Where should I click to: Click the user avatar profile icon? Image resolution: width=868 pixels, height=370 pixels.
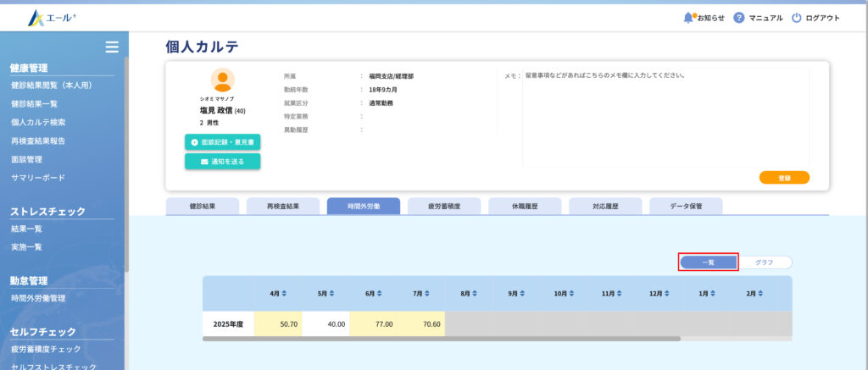click(222, 80)
